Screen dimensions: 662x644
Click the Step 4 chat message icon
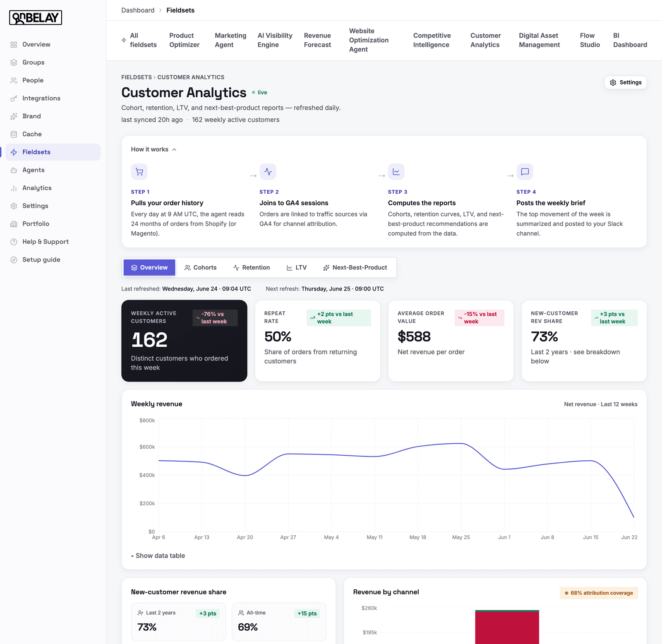(525, 172)
